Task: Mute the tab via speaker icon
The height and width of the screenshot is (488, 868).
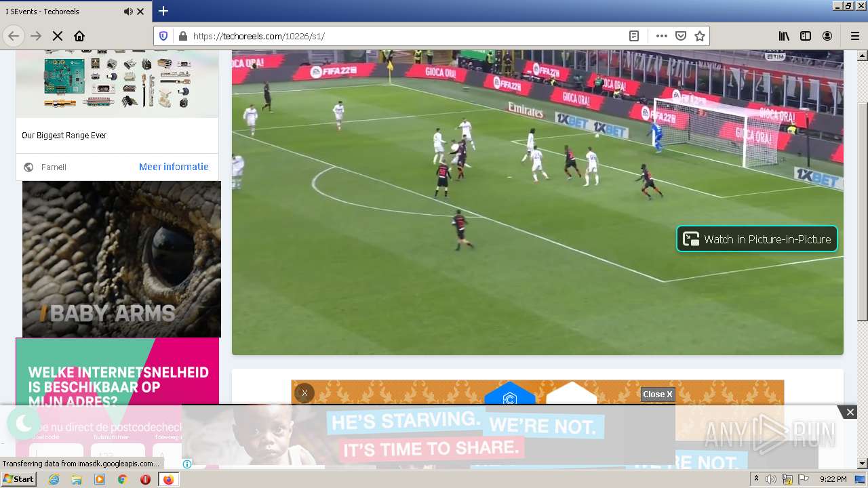Action: point(128,12)
